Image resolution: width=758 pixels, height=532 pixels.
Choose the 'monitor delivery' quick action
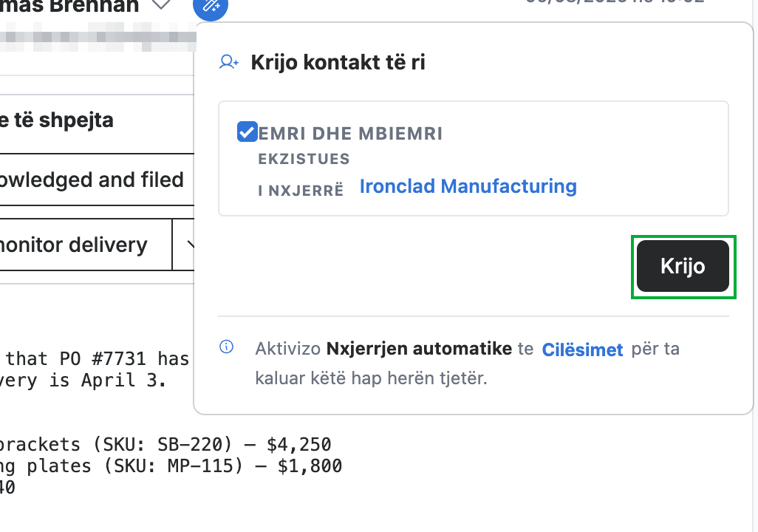[86, 245]
